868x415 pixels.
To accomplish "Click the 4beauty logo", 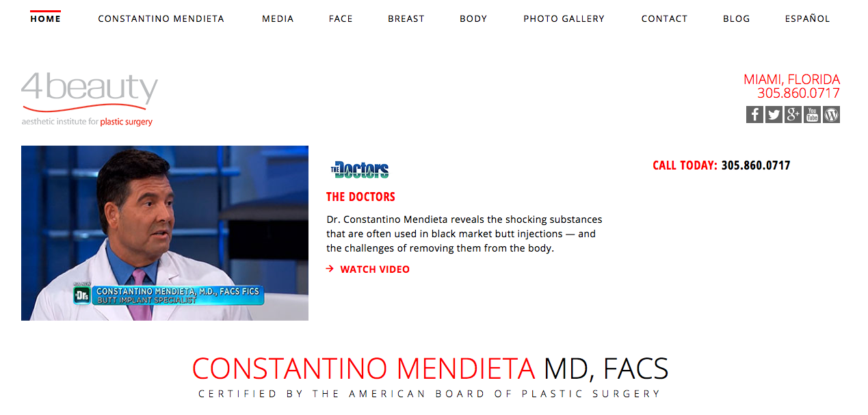I will click(90, 100).
